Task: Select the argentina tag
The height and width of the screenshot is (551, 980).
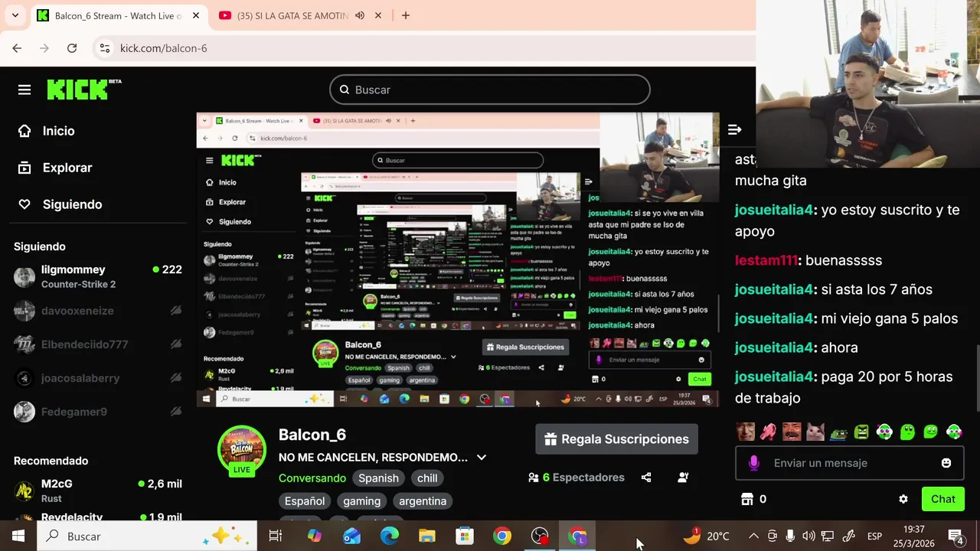Action: pos(423,501)
